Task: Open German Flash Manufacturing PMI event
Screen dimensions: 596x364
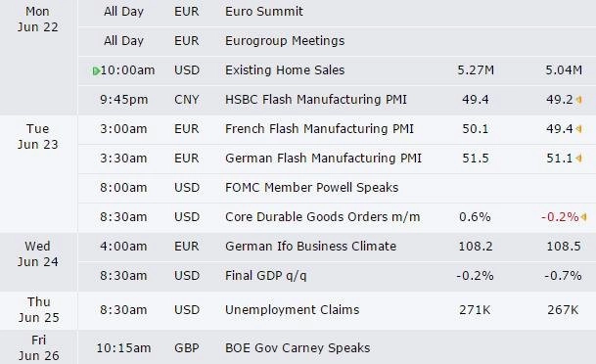Action: click(x=324, y=159)
